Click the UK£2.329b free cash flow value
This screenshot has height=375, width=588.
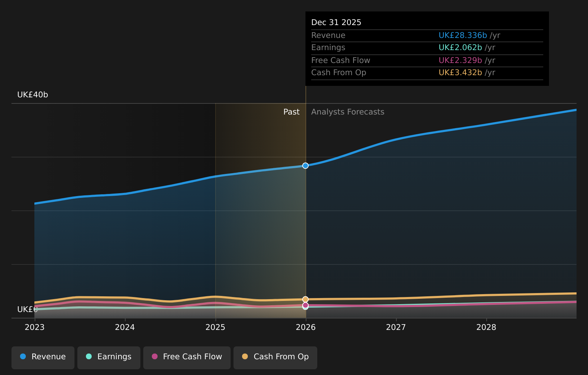point(460,60)
